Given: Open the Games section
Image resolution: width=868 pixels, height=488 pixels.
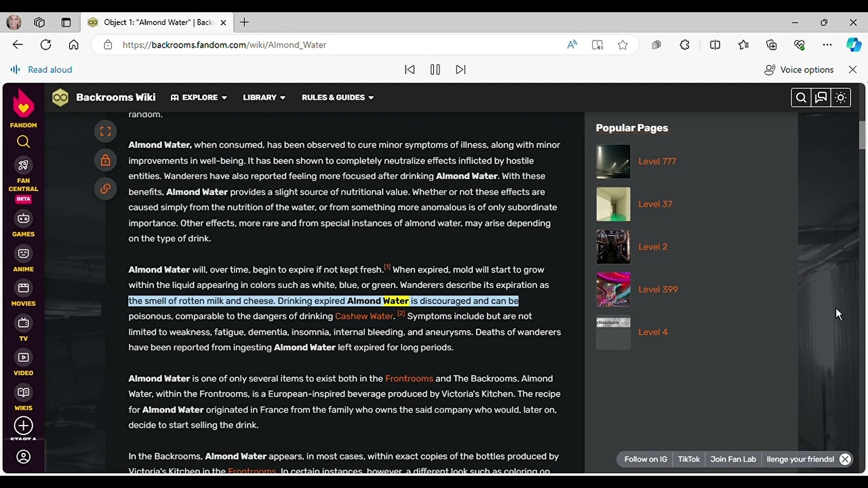Looking at the screenshot, I should coord(24,224).
